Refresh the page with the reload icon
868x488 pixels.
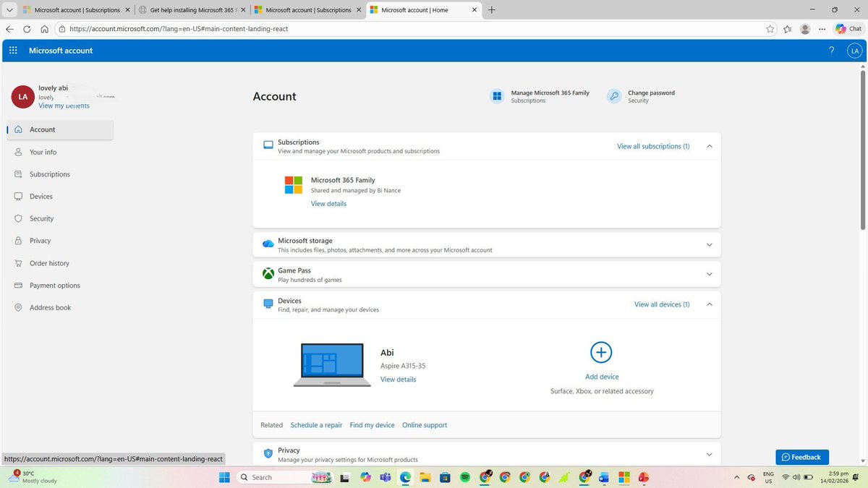tap(27, 29)
